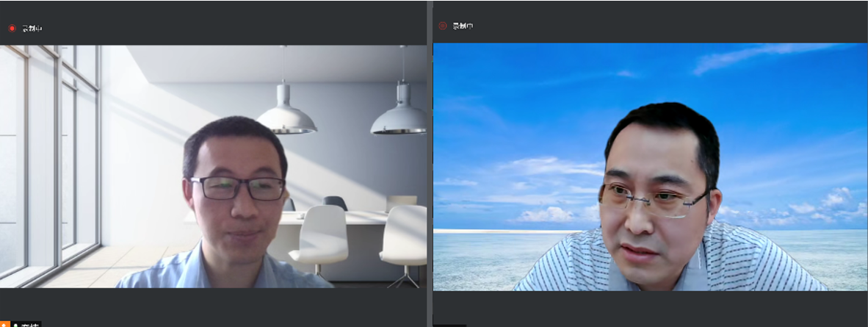Select the right participant's ocean-background video tile
The height and width of the screenshot is (327, 868).
coord(650,166)
